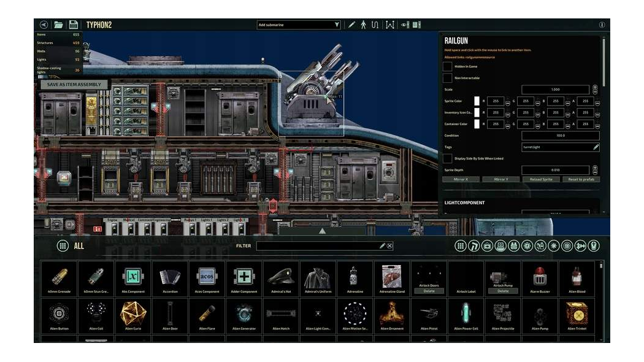Click Reset to prefab button

581,179
